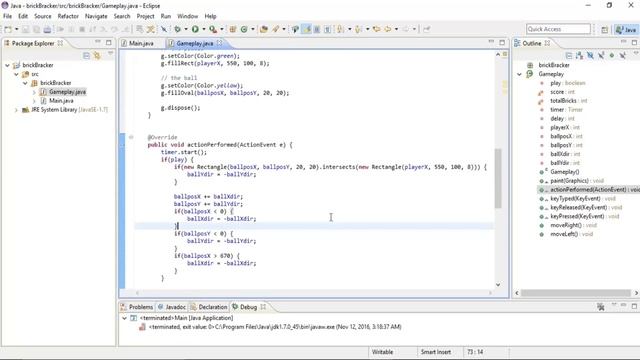The image size is (640, 360).
Task: Collapse the Gameplay class in Outline
Action: (519, 74)
